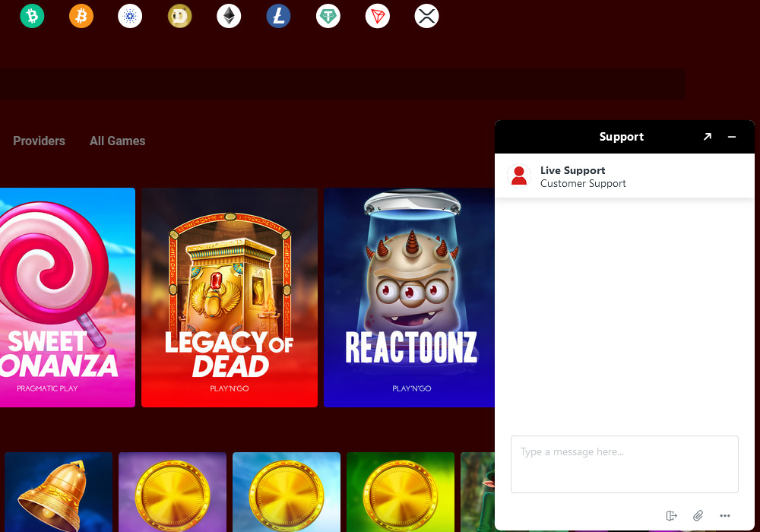Attach a file with the paperclip icon
Image resolution: width=760 pixels, height=532 pixels.
click(698, 515)
